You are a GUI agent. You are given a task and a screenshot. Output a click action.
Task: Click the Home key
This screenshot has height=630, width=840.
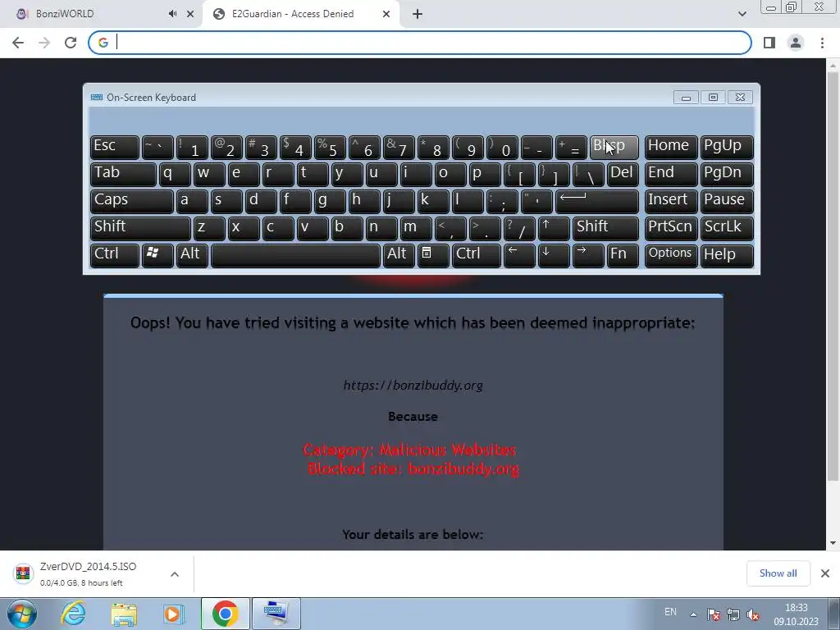pyautogui.click(x=671, y=147)
